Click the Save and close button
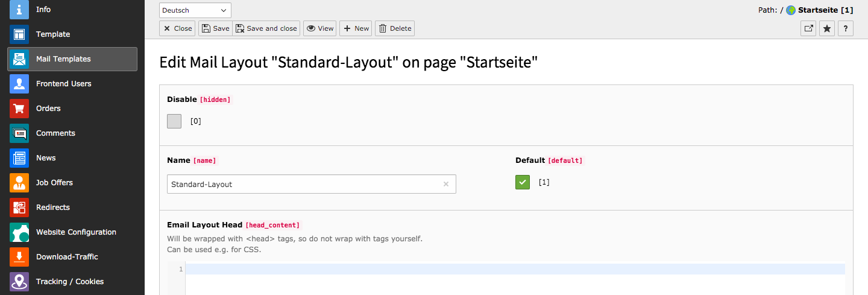Viewport: 868px width, 295px height. click(x=266, y=28)
